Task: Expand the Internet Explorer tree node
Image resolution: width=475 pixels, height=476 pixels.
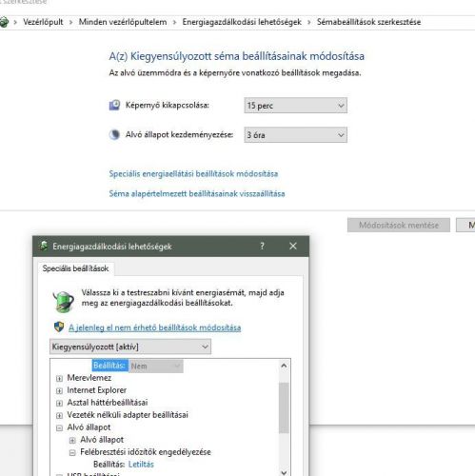Action: click(59, 390)
